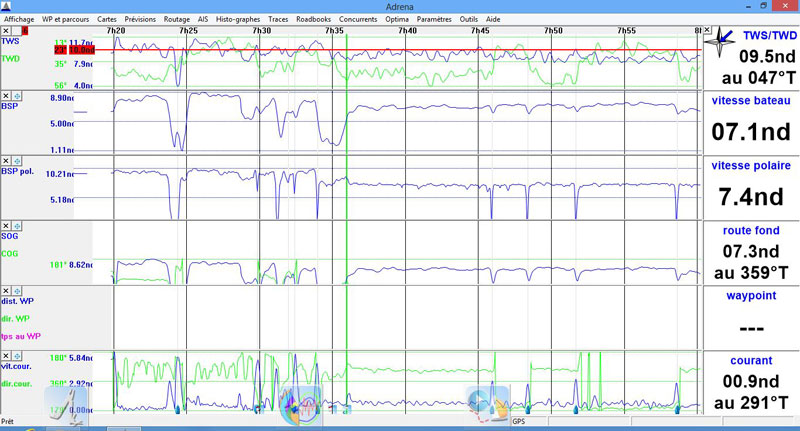Select the 7h35 time marker
800x431 pixels.
point(334,31)
